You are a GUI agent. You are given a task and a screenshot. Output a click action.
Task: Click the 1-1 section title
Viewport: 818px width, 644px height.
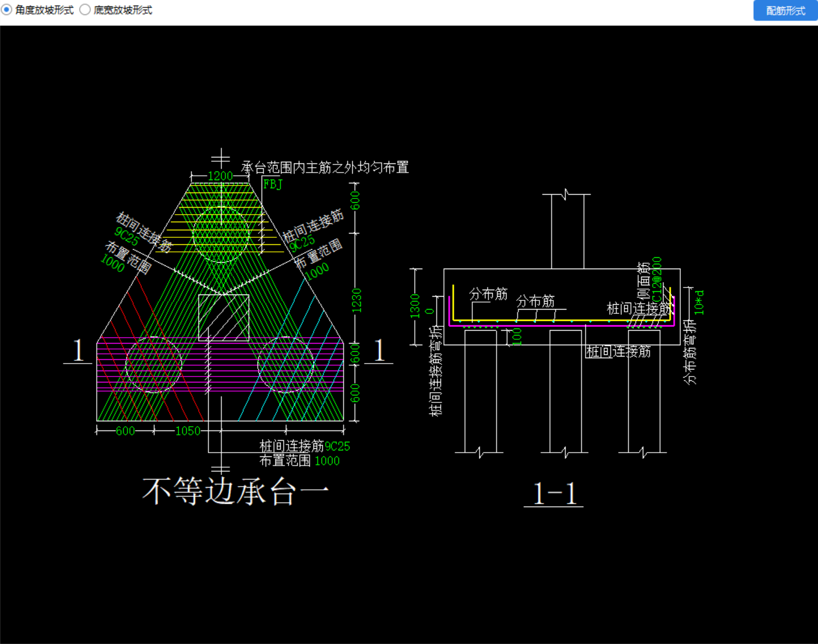coord(555,494)
